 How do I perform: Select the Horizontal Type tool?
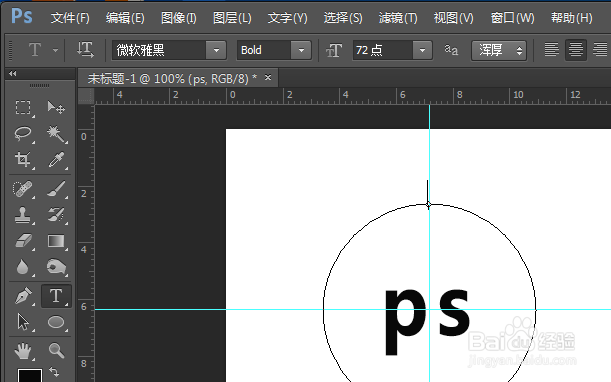click(x=56, y=296)
